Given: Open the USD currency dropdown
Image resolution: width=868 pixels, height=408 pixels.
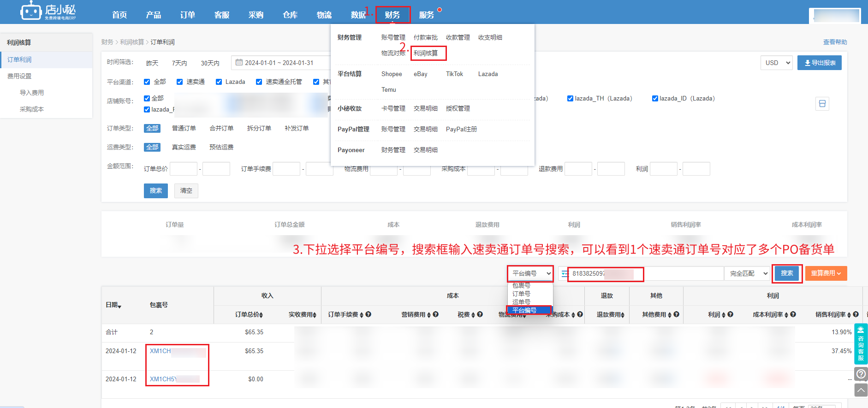Looking at the screenshot, I should pyautogui.click(x=776, y=63).
